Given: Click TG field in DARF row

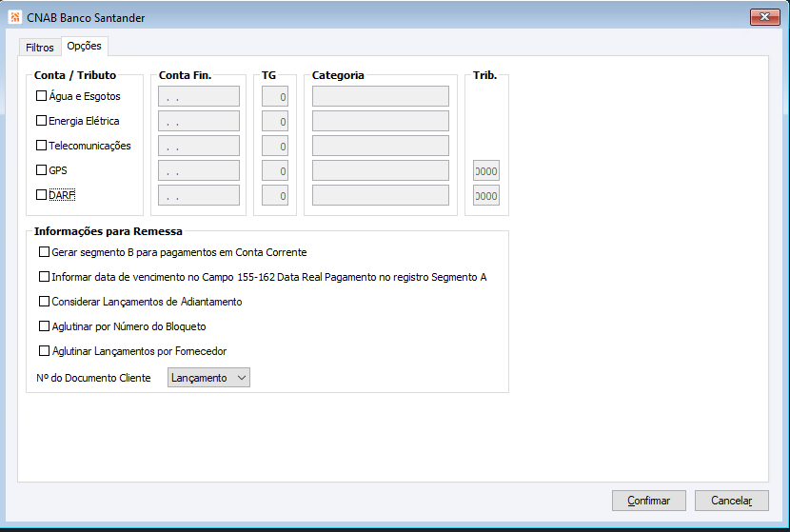Looking at the screenshot, I should click(275, 195).
